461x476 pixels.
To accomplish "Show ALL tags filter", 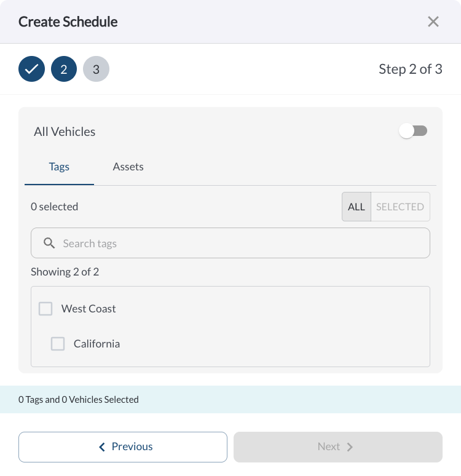I will pos(357,207).
